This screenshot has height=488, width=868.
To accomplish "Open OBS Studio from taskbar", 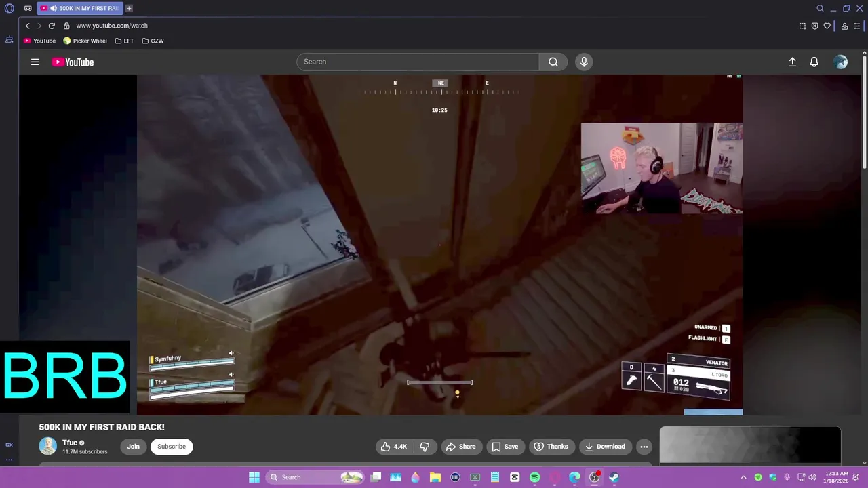I will click(594, 477).
